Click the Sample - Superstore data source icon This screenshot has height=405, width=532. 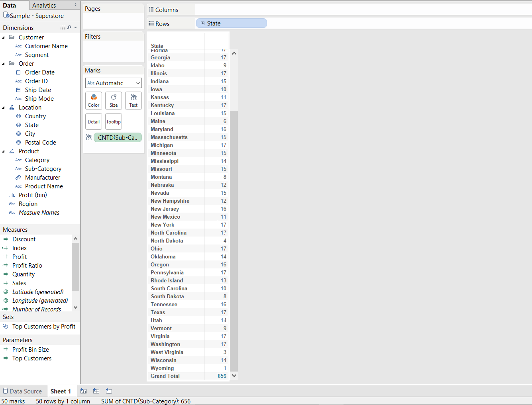click(6, 15)
